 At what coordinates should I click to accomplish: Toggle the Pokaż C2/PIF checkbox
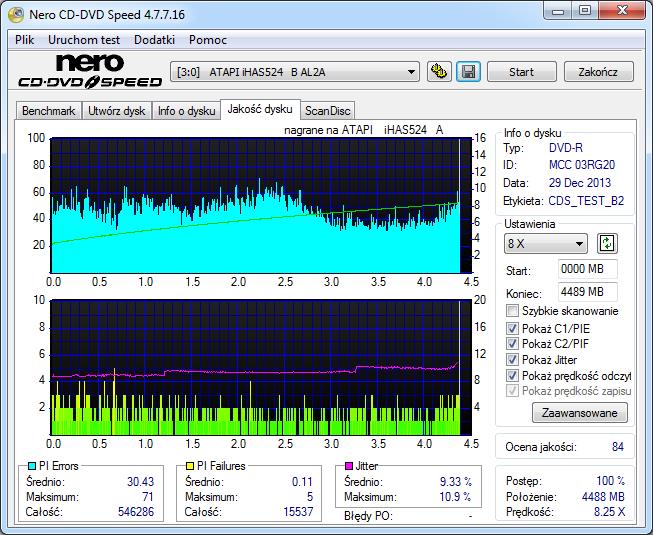coord(512,343)
